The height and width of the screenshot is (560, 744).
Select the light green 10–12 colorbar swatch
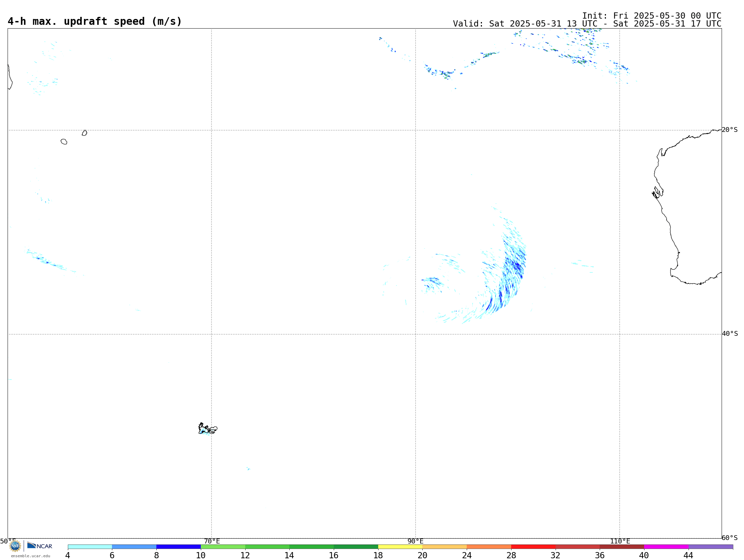click(x=223, y=547)
